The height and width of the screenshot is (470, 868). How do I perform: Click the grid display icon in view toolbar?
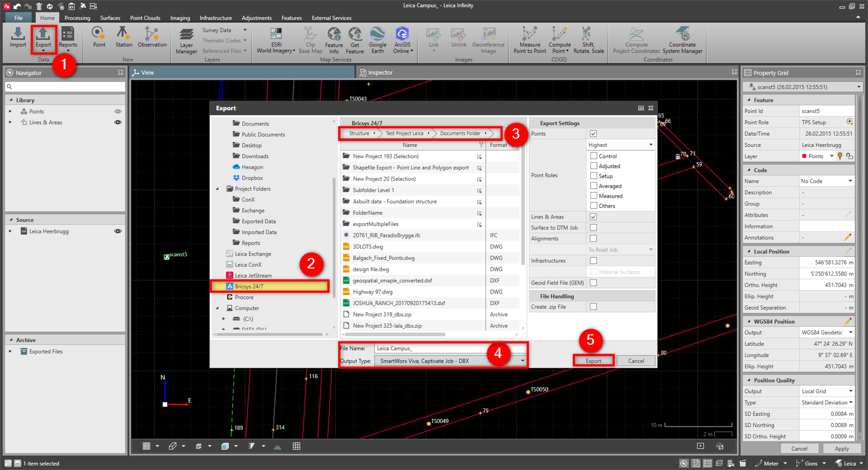click(146, 446)
